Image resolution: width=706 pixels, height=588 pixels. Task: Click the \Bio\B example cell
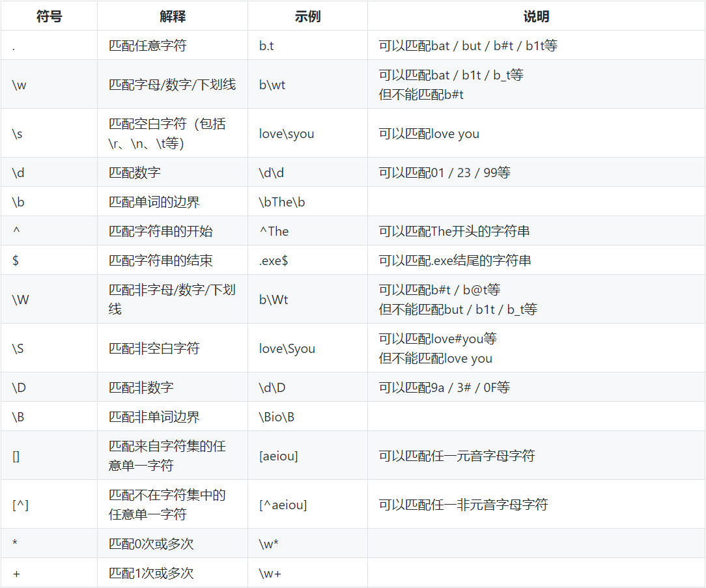(277, 417)
